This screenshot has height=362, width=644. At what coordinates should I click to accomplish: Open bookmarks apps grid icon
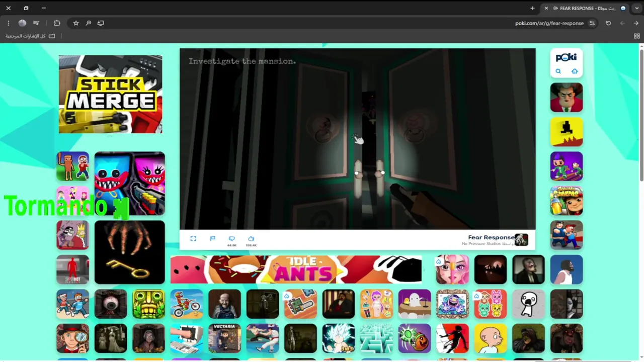coord(637,36)
